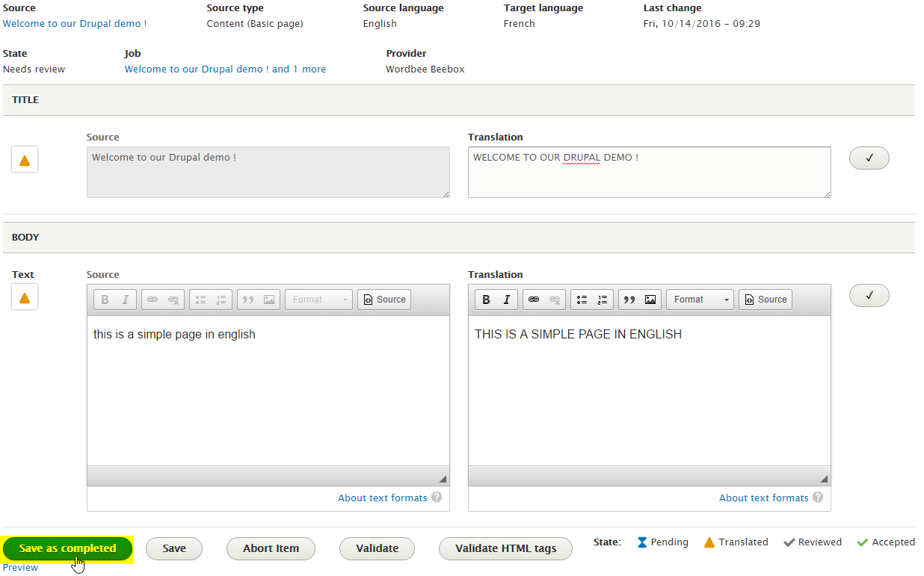The height and width of the screenshot is (576, 924).
Task: Open the Preview link
Action: [20, 568]
